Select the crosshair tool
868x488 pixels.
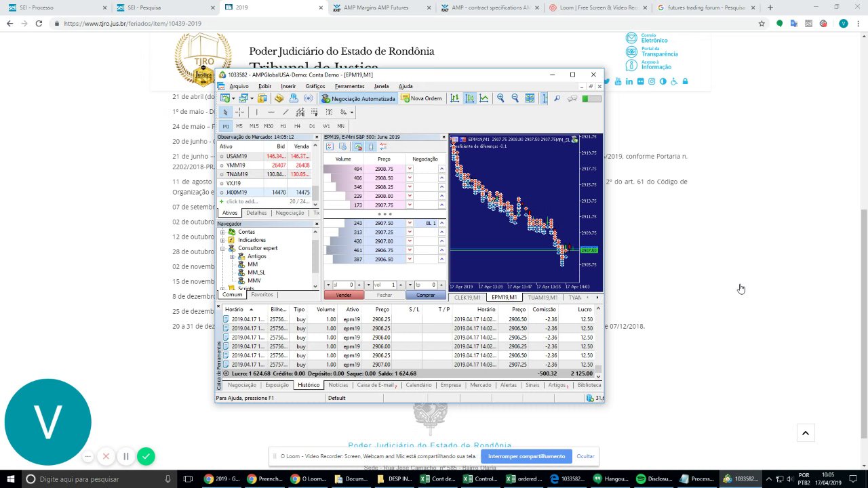coord(239,112)
